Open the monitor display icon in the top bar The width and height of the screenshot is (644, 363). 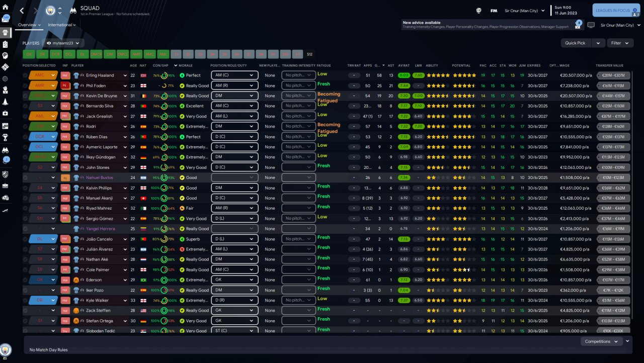coord(591,25)
